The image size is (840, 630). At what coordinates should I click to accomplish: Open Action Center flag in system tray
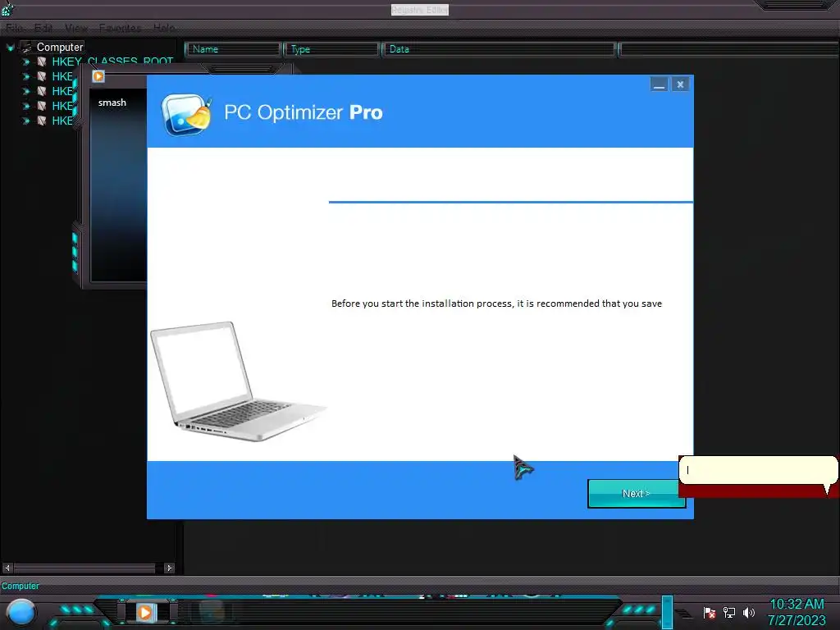710,613
